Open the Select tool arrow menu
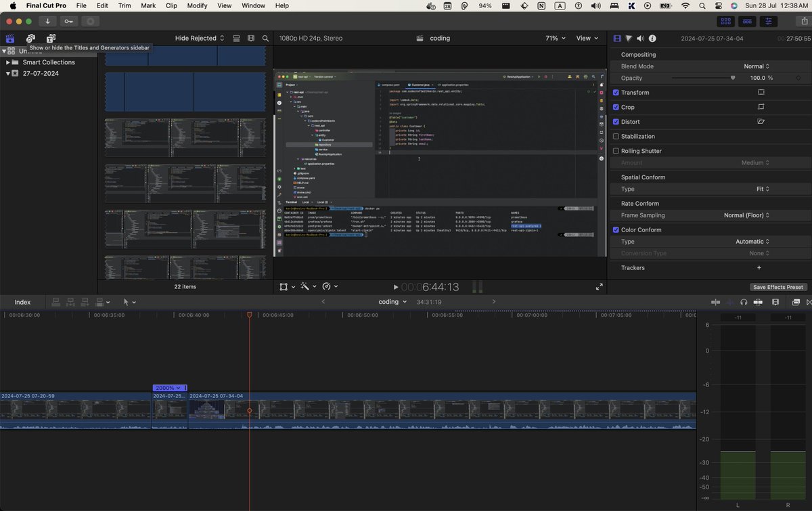Image resolution: width=812 pixels, height=511 pixels. [x=129, y=302]
